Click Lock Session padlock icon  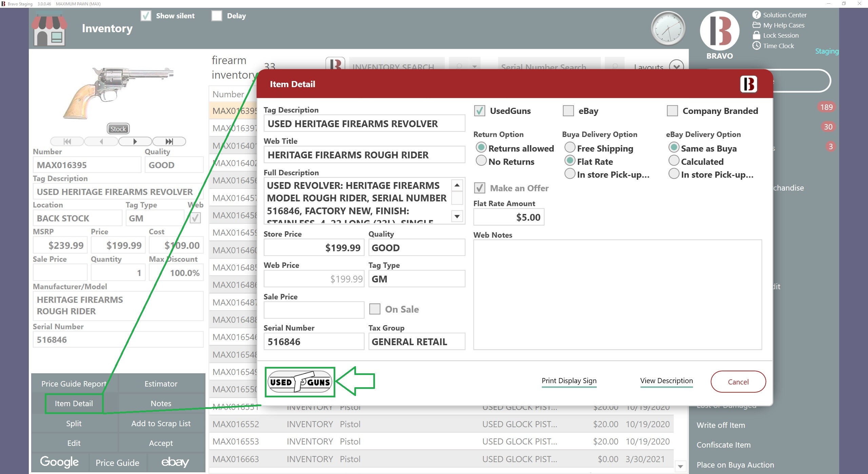pyautogui.click(x=756, y=35)
